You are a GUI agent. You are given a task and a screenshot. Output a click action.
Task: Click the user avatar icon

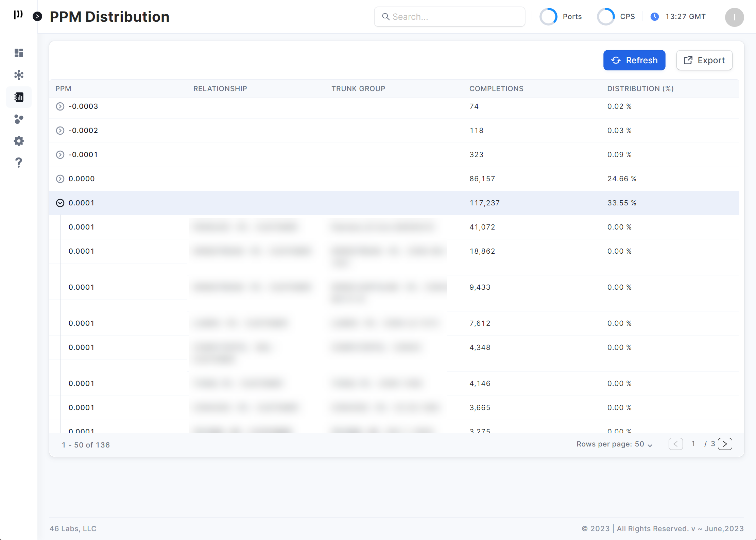pyautogui.click(x=734, y=17)
